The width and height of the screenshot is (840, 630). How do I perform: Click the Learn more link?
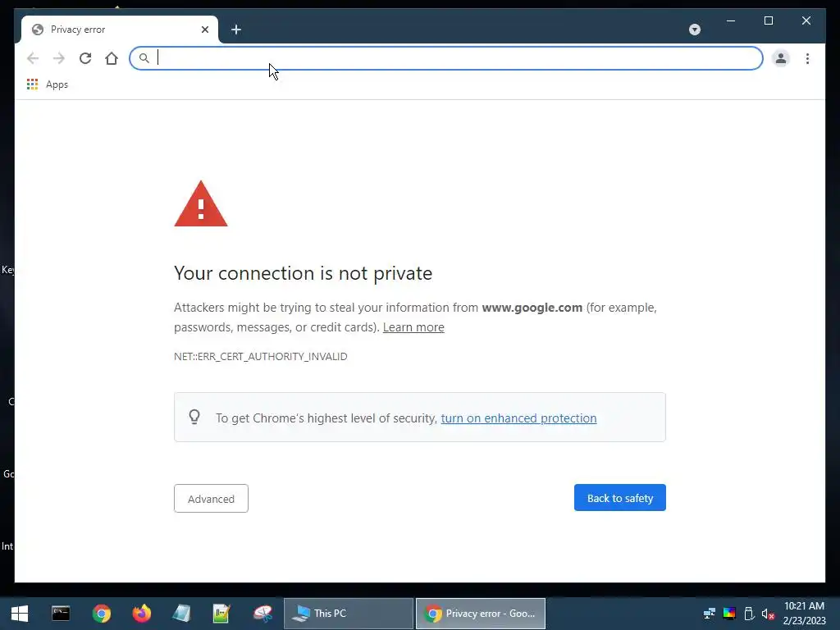point(413,327)
